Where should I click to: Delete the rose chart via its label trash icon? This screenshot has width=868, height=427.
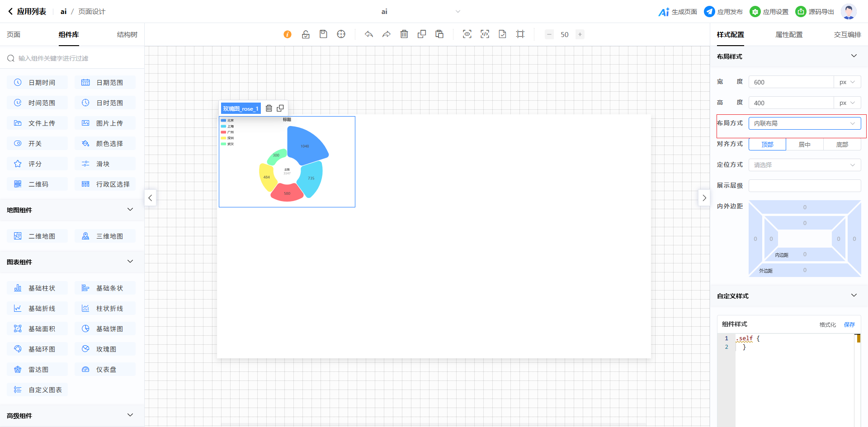tap(269, 108)
